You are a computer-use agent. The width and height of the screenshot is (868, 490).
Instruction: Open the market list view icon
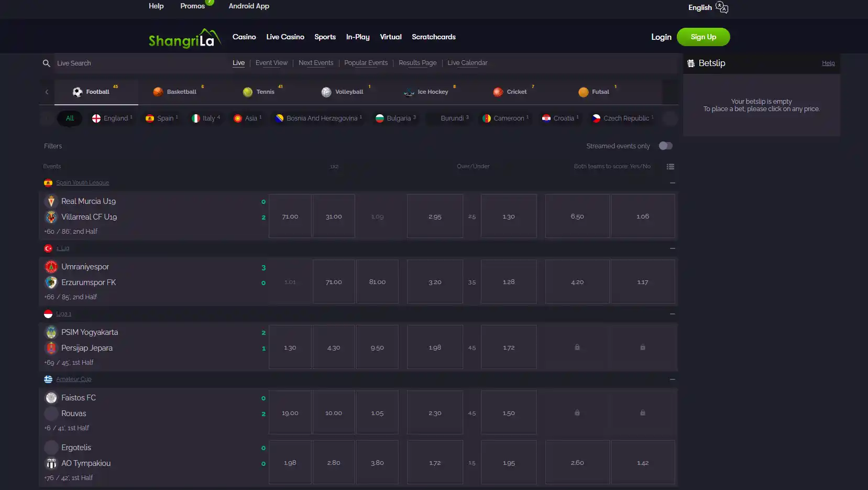[670, 167]
